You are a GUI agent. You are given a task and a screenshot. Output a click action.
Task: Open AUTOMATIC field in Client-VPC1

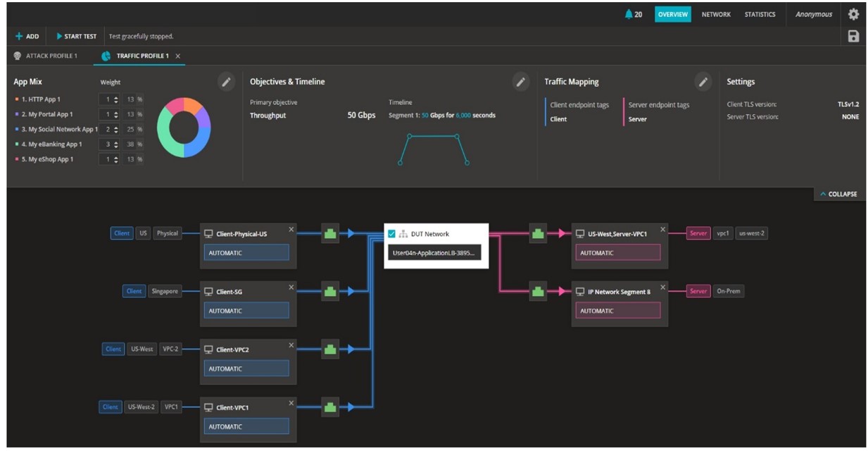click(x=246, y=426)
